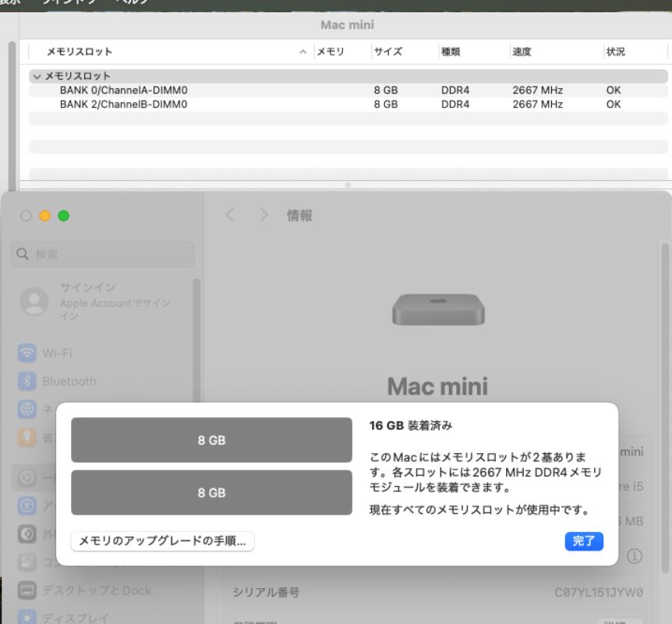This screenshot has width=672, height=624.
Task: Click the network globe sidebar icon
Action: pyautogui.click(x=27, y=409)
